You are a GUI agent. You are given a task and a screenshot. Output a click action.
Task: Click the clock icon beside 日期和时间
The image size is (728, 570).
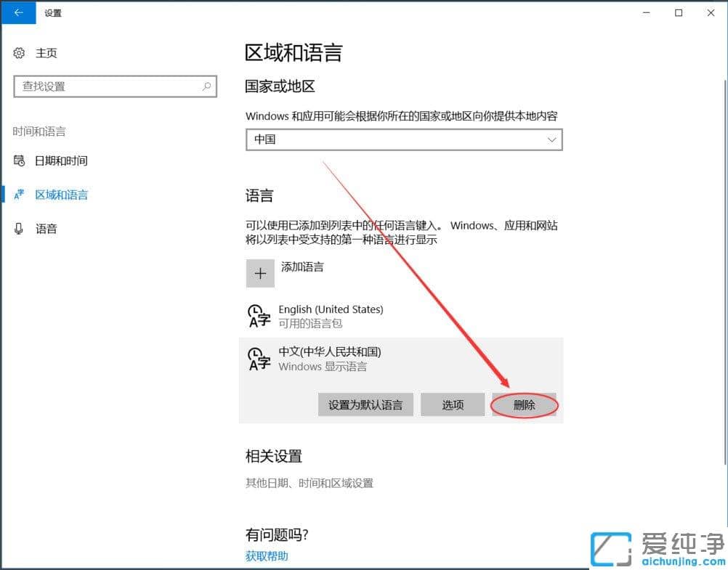click(20, 160)
